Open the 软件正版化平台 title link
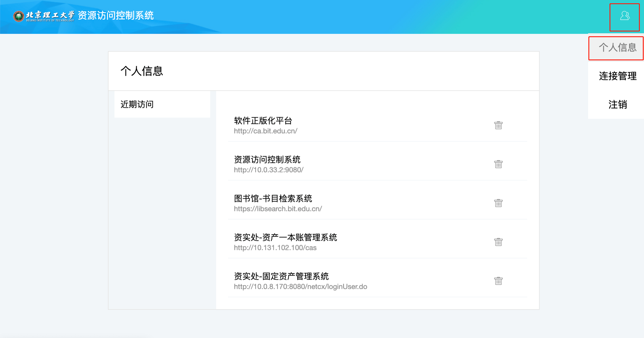Screen dimensions: 644x338 (x=263, y=121)
